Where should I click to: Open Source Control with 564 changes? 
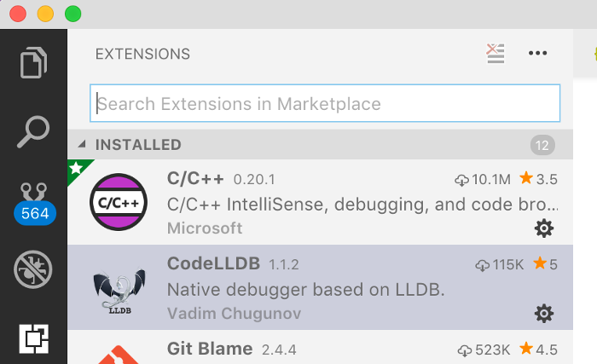34,204
